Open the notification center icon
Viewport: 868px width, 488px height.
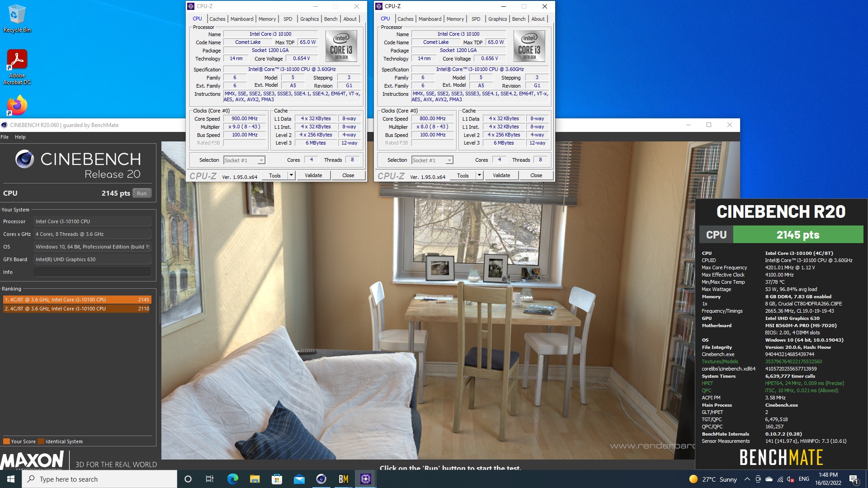tap(854, 479)
